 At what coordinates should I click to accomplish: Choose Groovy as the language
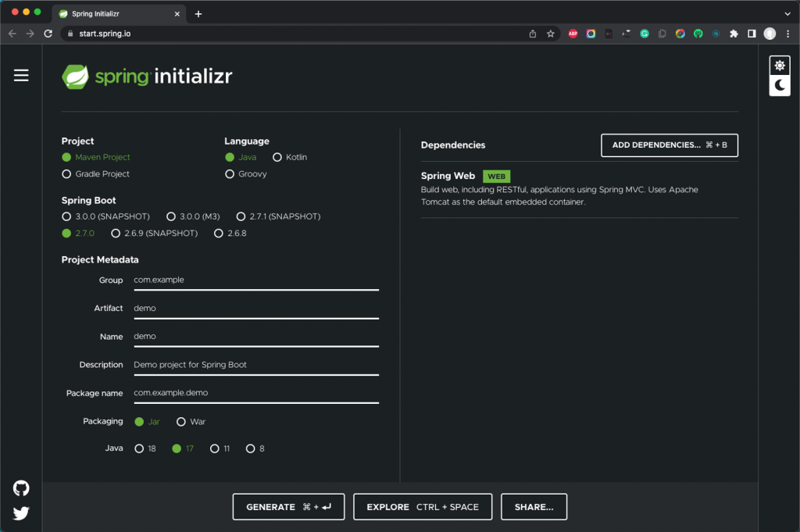point(246,174)
